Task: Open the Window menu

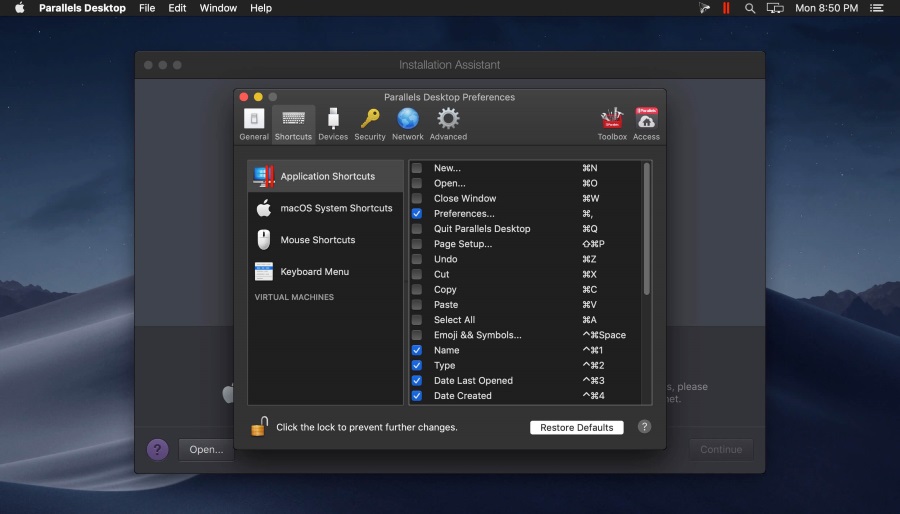Action: point(218,8)
